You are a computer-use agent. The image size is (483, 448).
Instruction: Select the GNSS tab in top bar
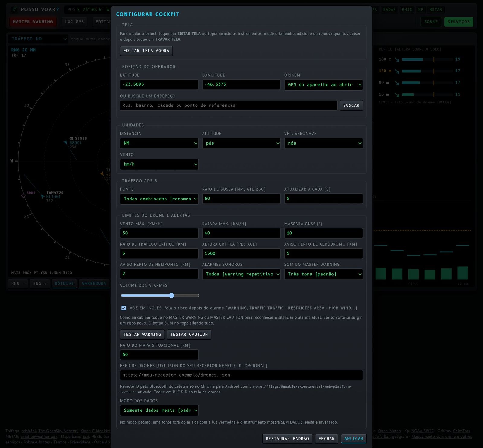[x=407, y=10]
